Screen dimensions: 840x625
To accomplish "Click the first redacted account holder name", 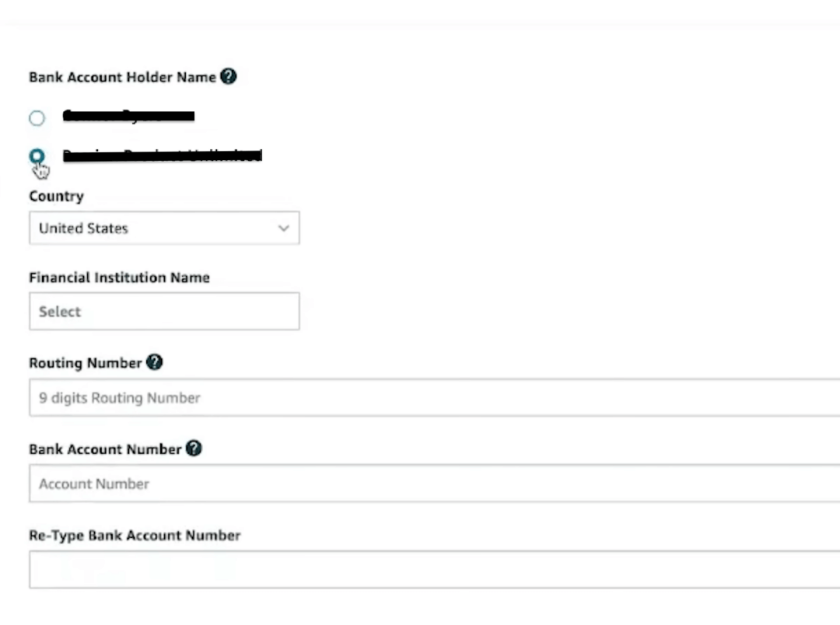I will coord(128,117).
